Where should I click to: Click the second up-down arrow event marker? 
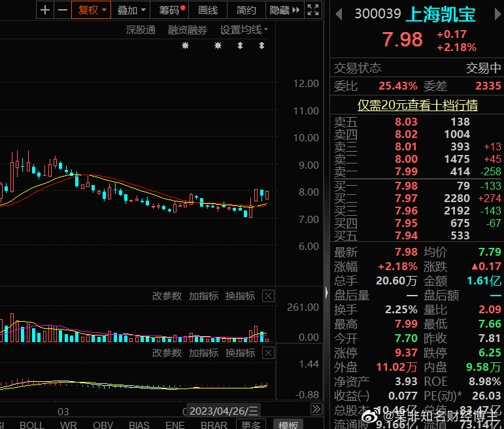point(262,46)
